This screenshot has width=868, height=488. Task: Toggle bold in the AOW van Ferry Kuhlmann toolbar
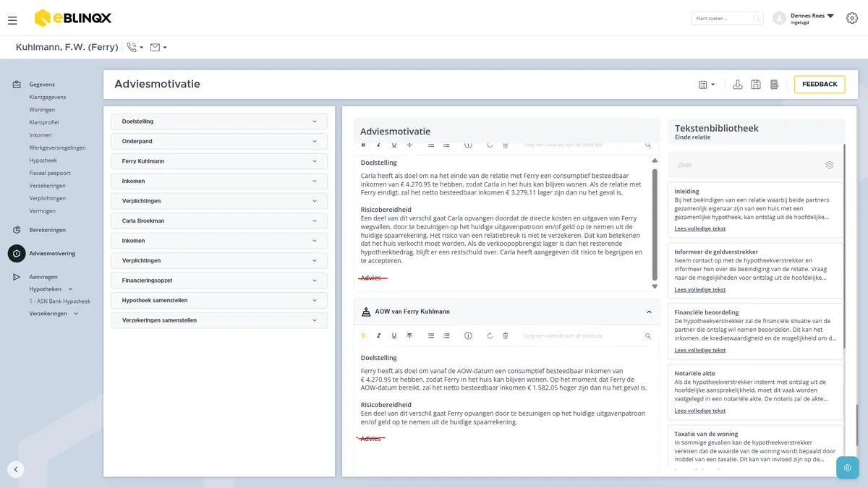pyautogui.click(x=363, y=335)
